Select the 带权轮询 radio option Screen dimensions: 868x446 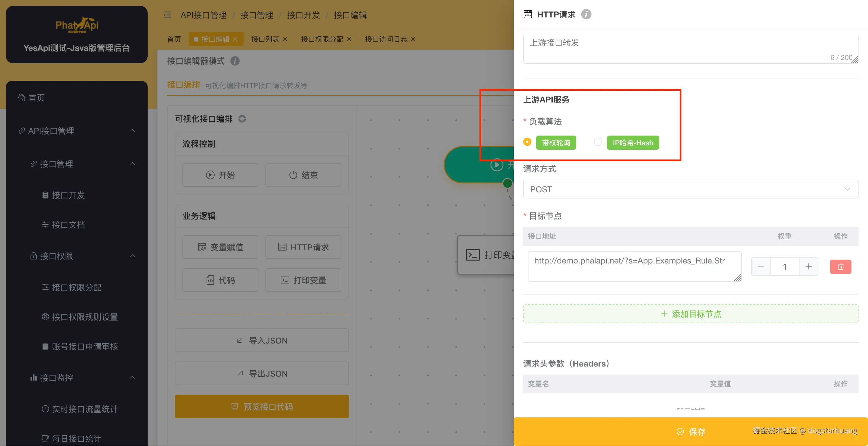pyautogui.click(x=527, y=142)
